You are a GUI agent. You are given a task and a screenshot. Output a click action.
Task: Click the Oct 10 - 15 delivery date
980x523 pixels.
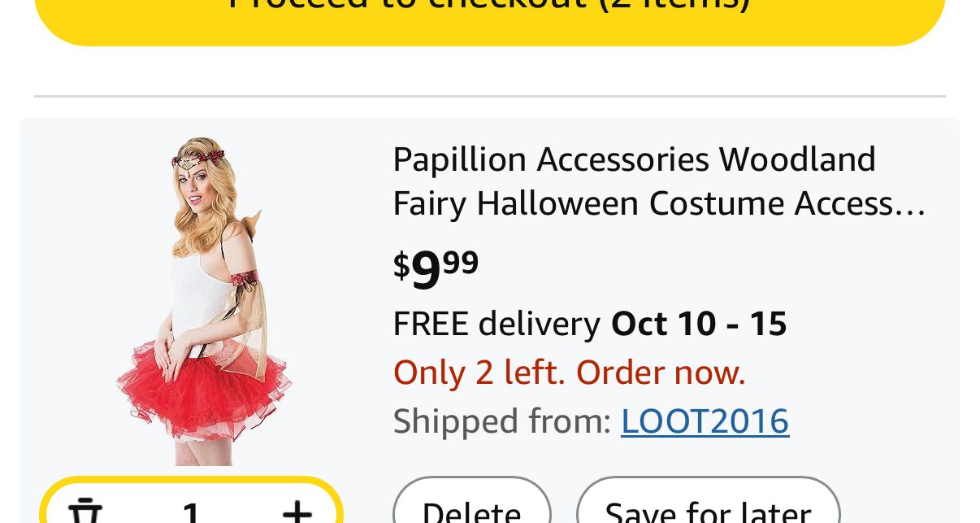point(699,324)
